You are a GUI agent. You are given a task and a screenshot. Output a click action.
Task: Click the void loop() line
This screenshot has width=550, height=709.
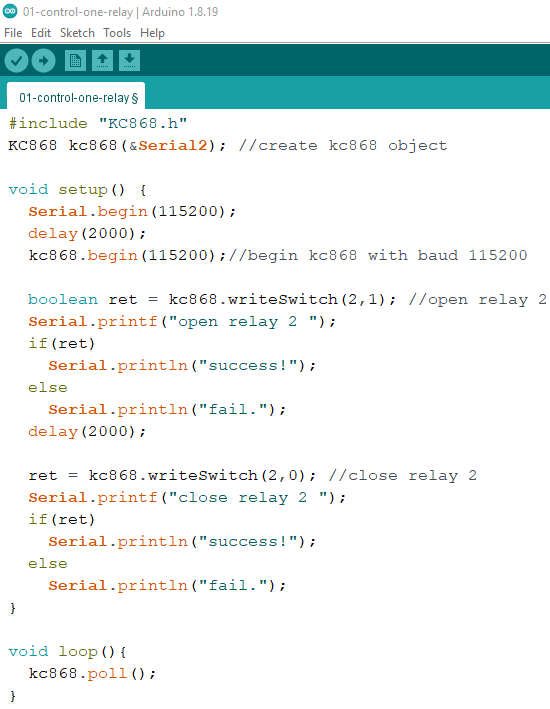tap(67, 652)
